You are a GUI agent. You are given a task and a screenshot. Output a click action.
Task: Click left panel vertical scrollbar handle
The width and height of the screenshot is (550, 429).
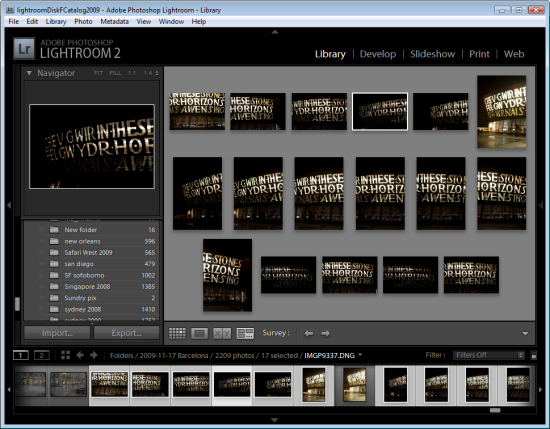(17, 304)
